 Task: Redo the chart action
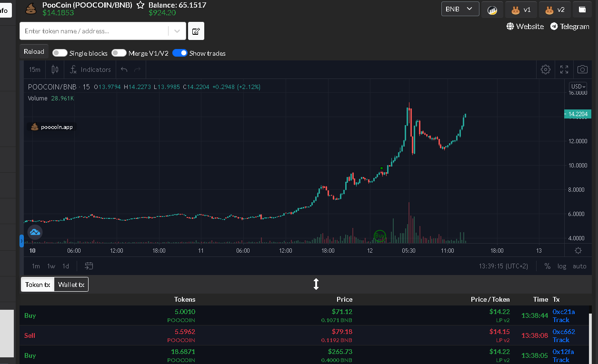tap(138, 69)
